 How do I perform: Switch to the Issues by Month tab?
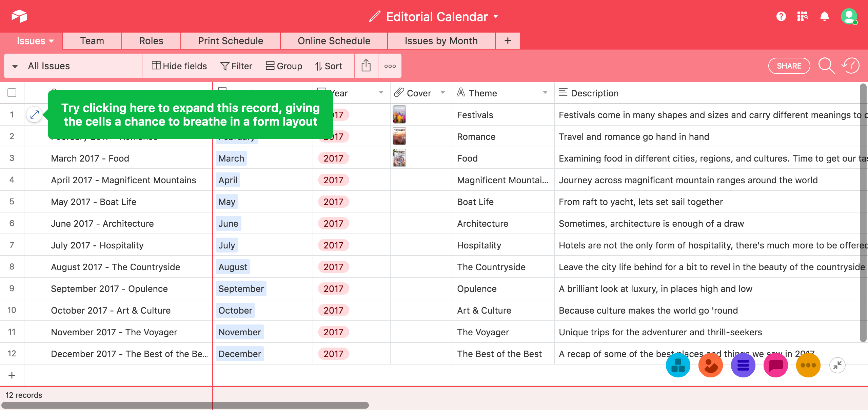(x=441, y=41)
